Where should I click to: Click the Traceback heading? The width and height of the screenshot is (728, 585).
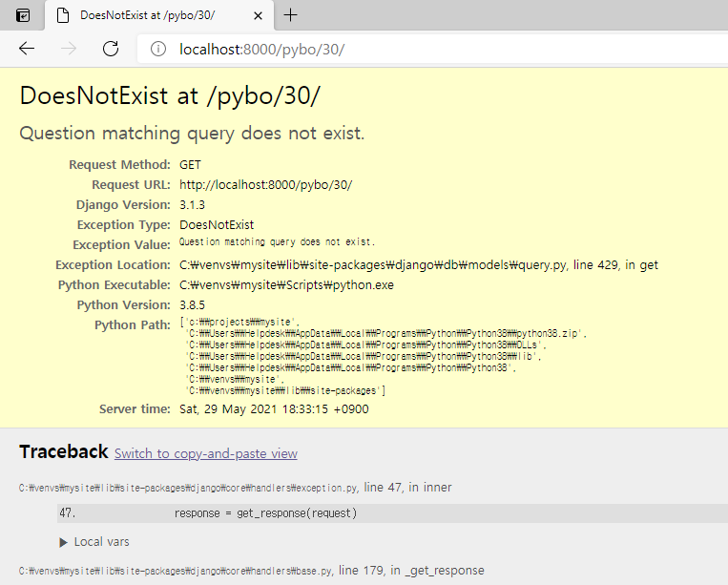64,451
